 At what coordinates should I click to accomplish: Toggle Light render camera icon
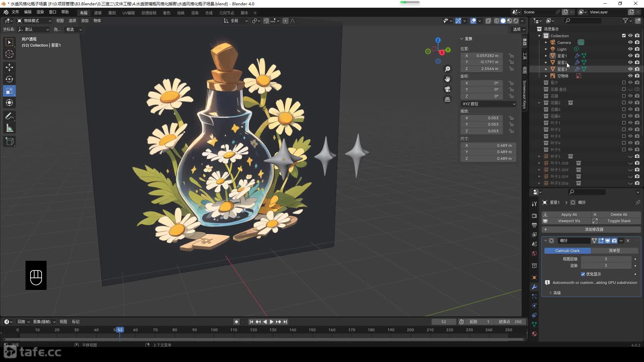(637, 49)
